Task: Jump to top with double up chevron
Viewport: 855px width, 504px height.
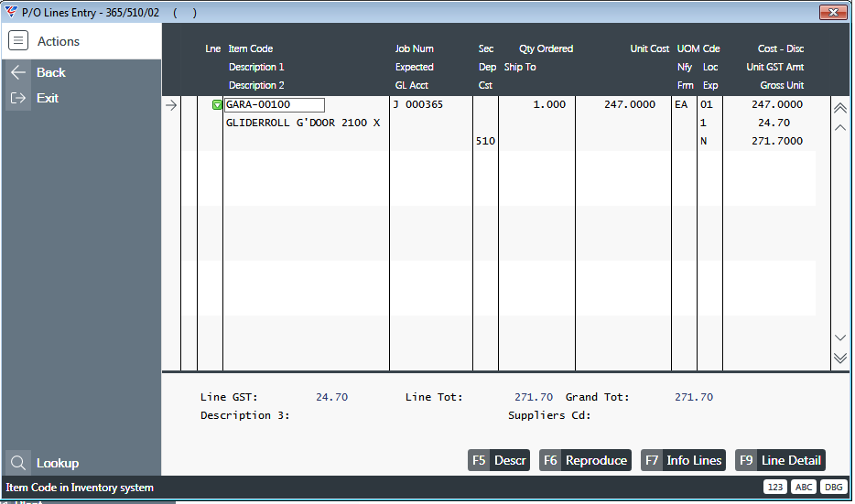Action: coord(840,108)
